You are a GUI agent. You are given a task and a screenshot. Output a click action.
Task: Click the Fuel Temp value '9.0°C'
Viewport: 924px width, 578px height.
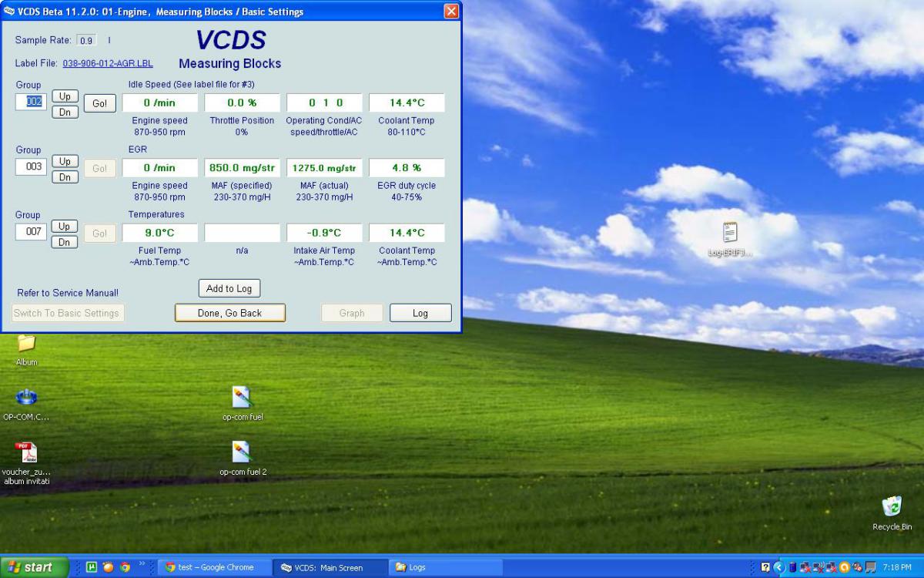pos(159,233)
